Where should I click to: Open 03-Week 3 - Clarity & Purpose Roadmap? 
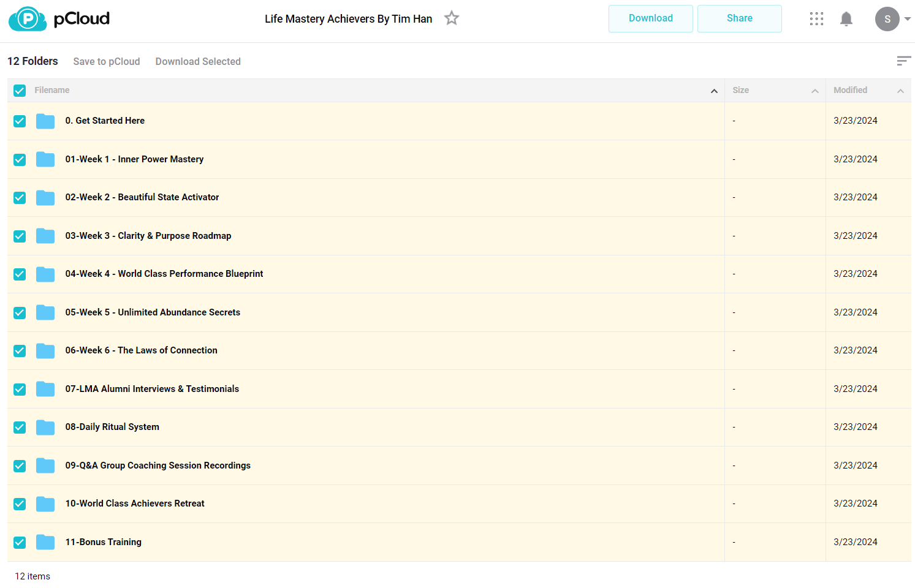pyautogui.click(x=148, y=236)
